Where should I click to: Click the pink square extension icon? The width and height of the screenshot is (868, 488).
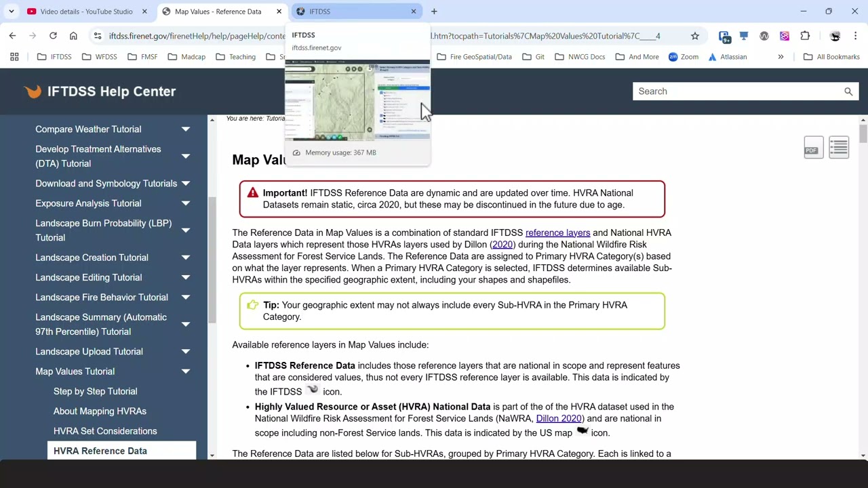(x=785, y=36)
